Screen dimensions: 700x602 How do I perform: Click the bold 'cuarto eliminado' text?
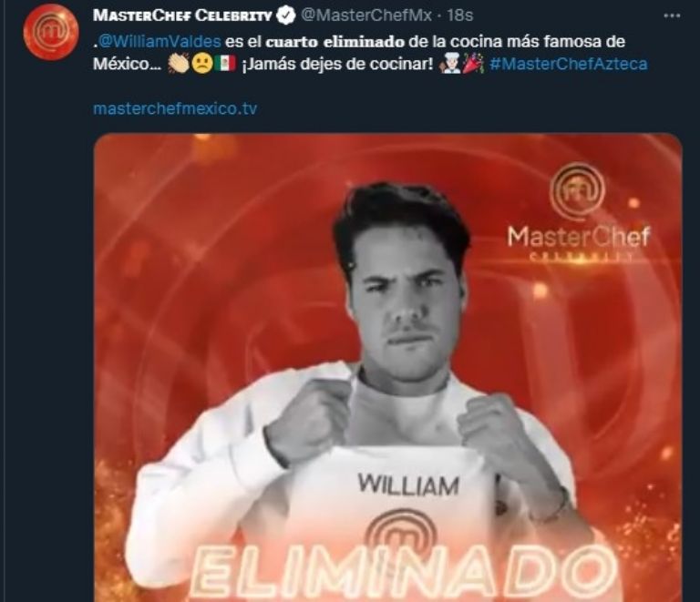pos(335,42)
